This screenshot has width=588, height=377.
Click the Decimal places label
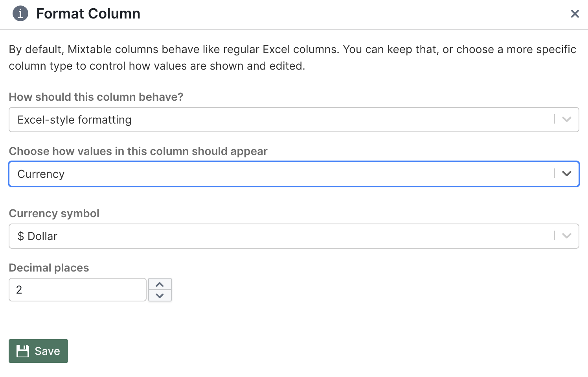click(49, 268)
